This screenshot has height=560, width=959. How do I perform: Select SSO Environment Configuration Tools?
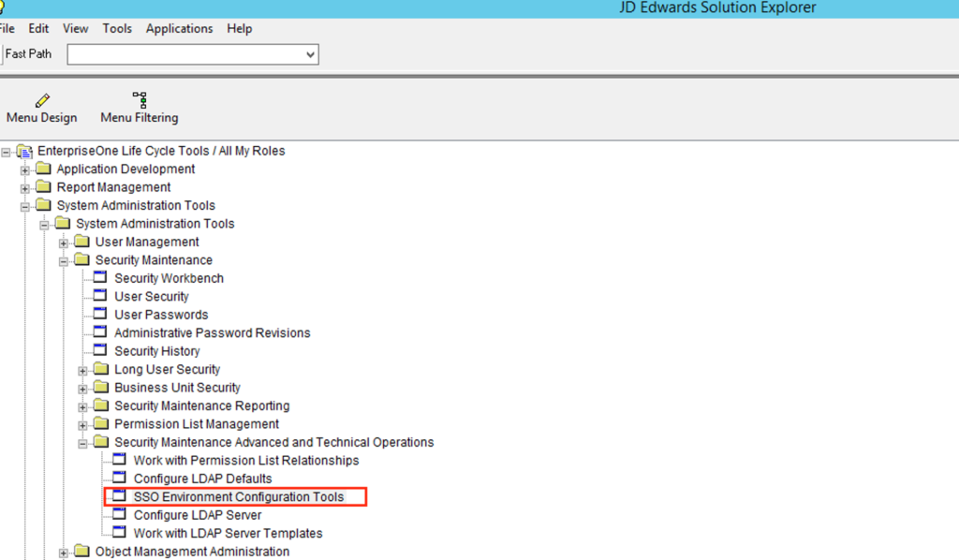coord(239,496)
